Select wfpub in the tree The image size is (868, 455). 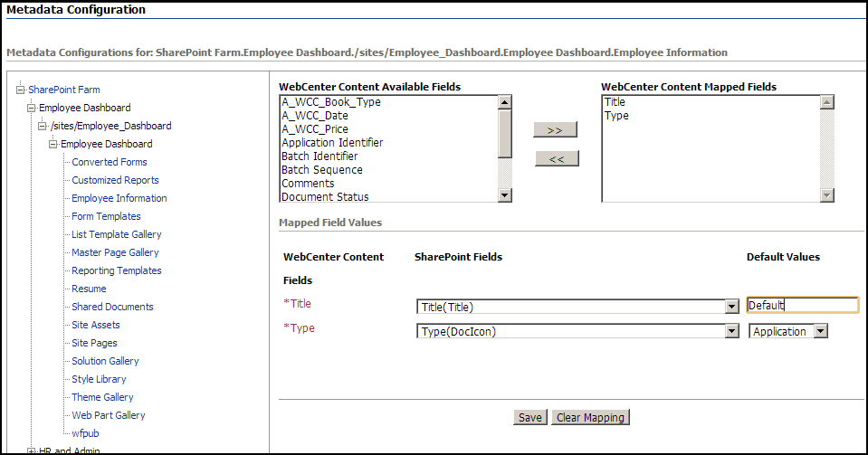point(85,433)
